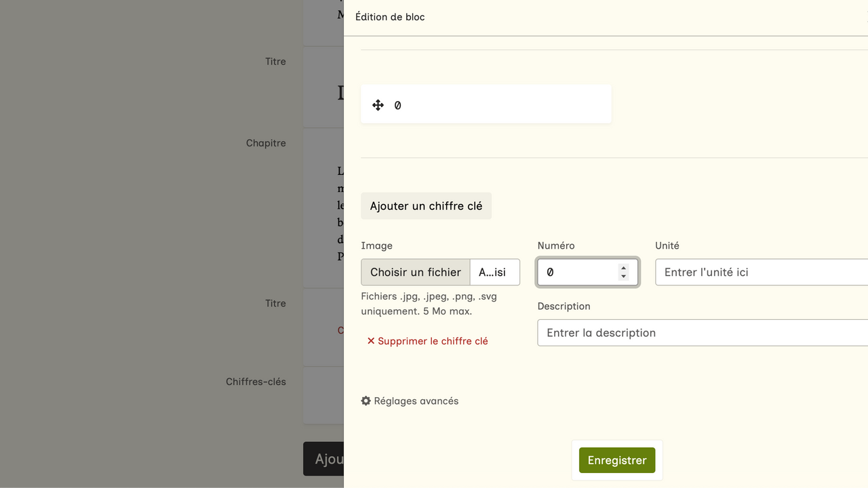This screenshot has height=488, width=868.
Task: Focus the Numéro number field
Action: (576, 272)
